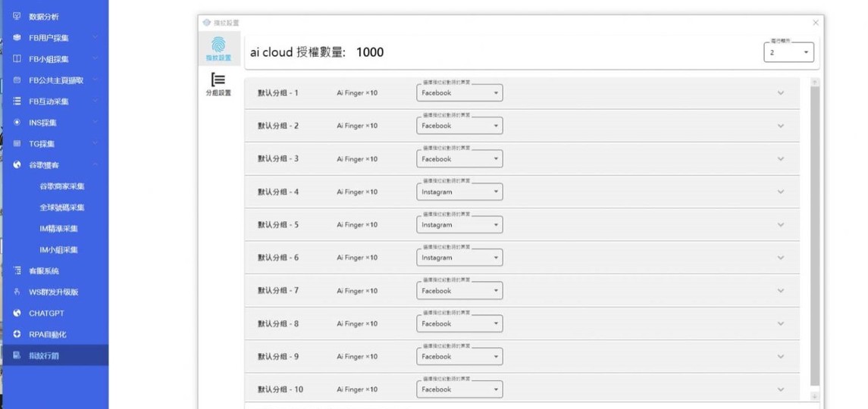The width and height of the screenshot is (868, 409).
Task: Expand the 默认分组 - 1 row chevron
Action: click(x=781, y=93)
